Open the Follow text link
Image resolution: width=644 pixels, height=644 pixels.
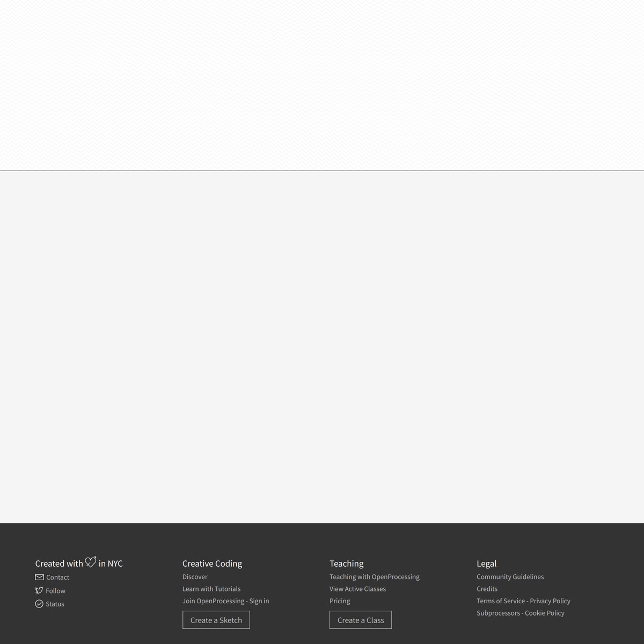pos(55,591)
